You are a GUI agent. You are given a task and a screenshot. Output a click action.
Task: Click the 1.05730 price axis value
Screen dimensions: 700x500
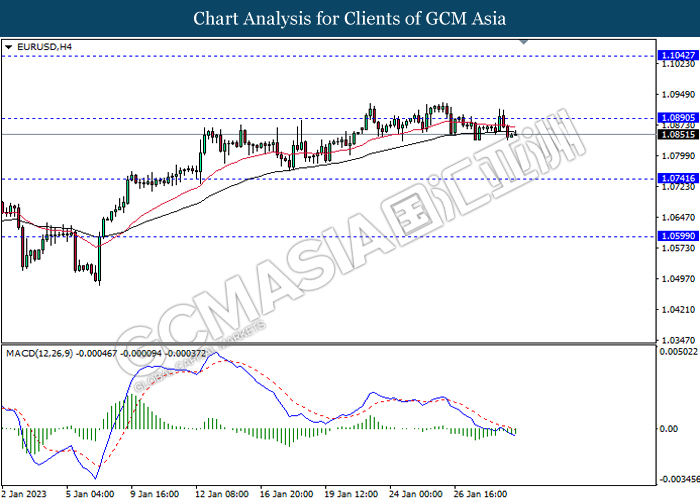[x=678, y=248]
